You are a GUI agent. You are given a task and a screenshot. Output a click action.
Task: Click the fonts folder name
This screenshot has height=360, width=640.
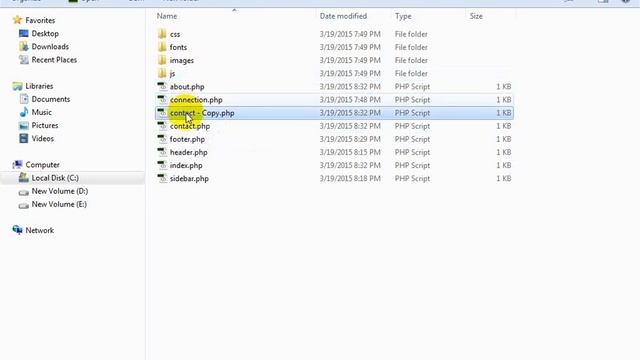coord(178,47)
